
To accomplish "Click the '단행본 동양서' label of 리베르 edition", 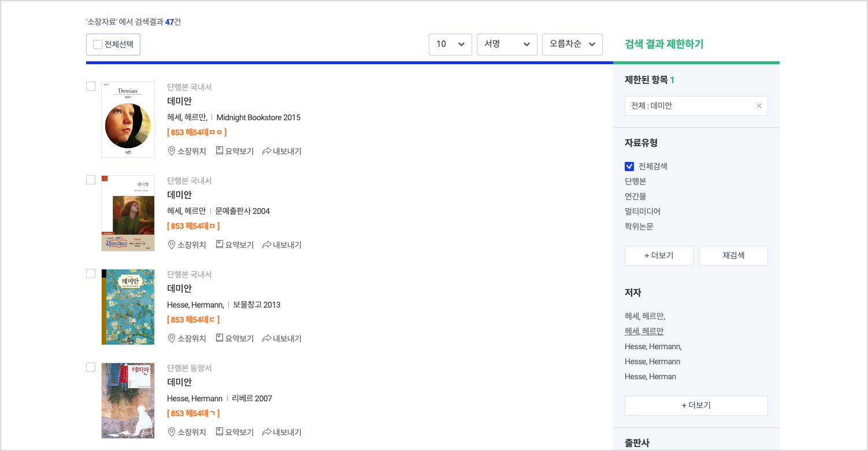I will [x=190, y=368].
